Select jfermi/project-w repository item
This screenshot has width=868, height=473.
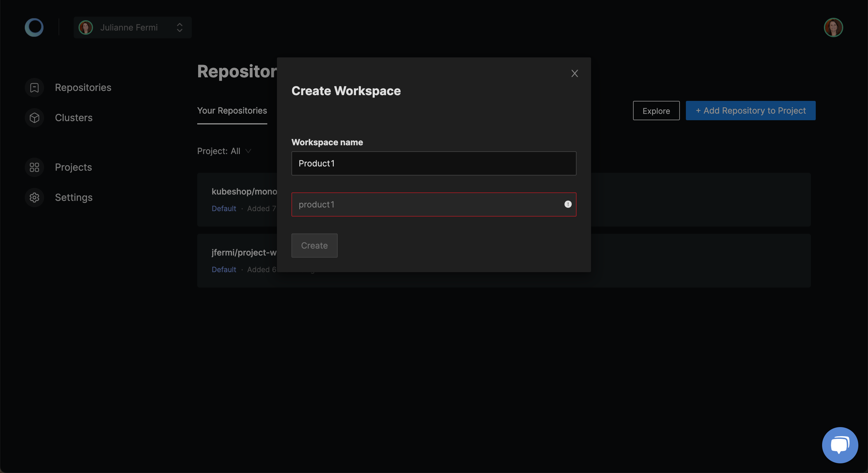504,260
